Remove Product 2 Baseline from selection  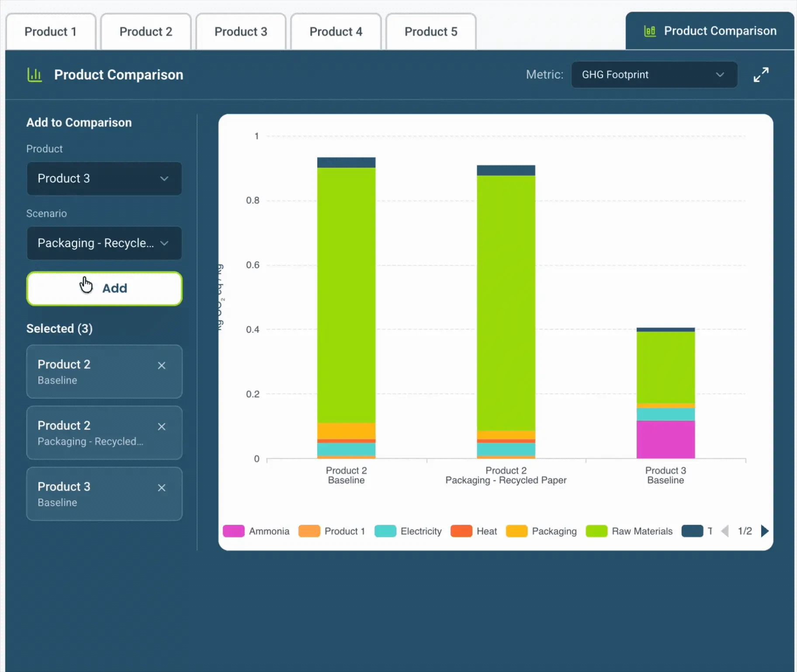point(162,365)
